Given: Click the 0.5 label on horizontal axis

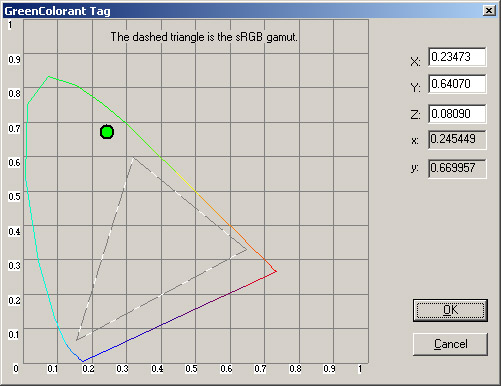Looking at the screenshot, I should (191, 369).
